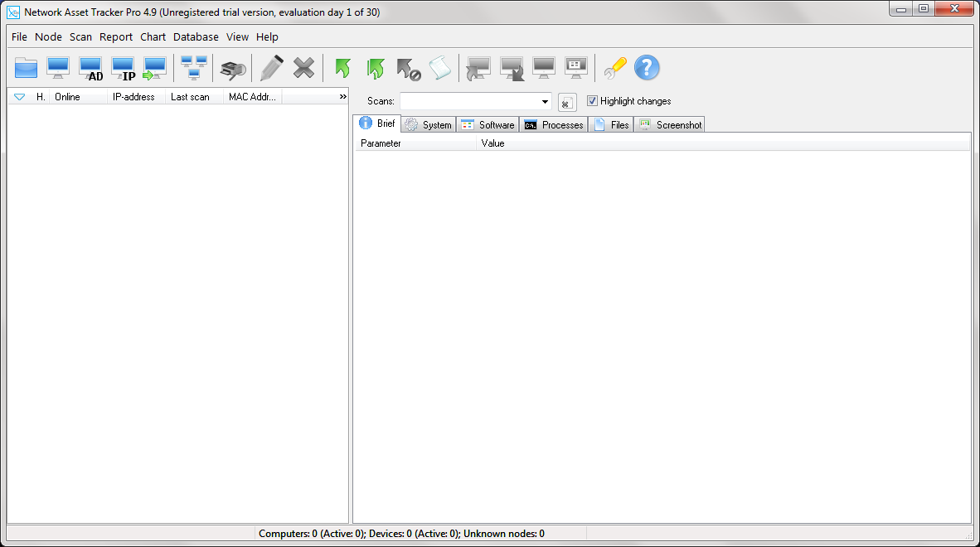
Task: Sort by the MAC Addr... column header
Action: pos(253,97)
